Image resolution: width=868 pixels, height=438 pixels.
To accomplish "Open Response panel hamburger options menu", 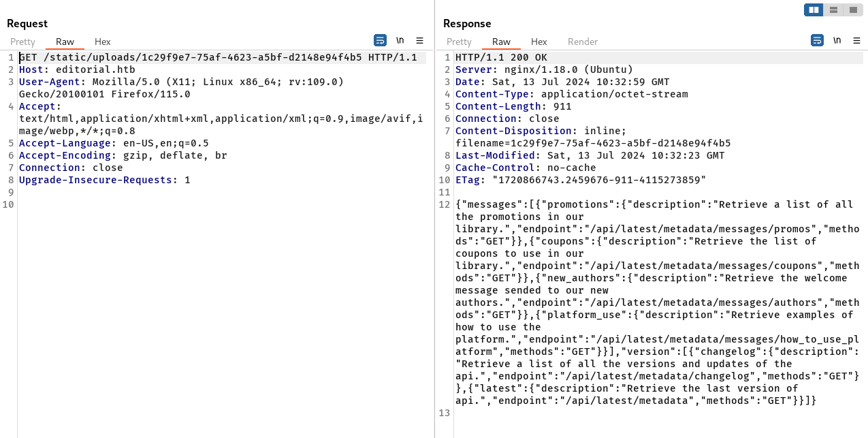I will (x=856, y=41).
